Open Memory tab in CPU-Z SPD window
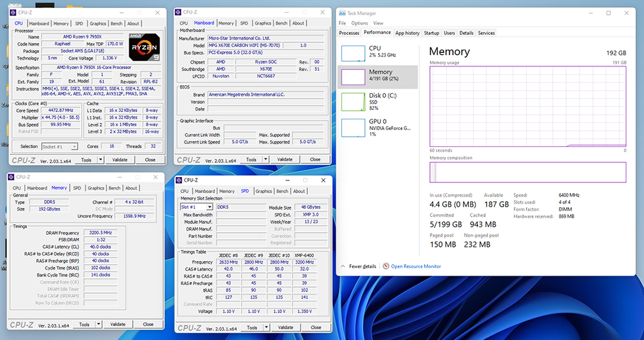644x340 pixels. pyautogui.click(x=227, y=191)
